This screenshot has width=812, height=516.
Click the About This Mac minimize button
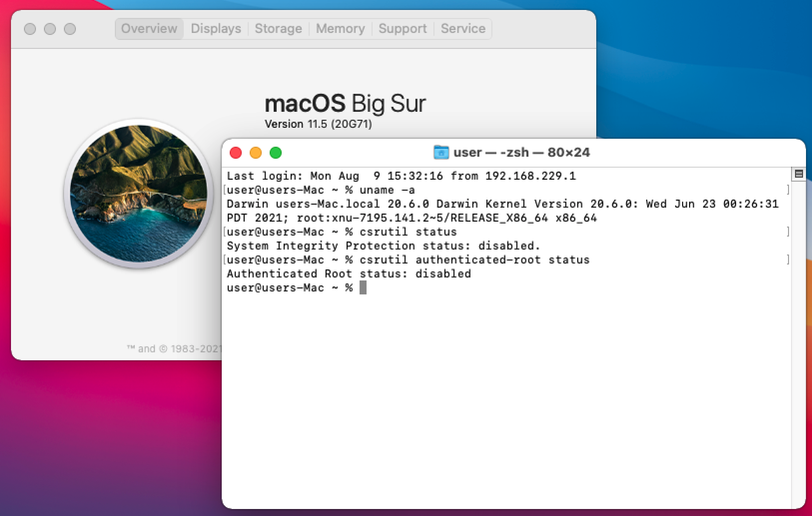pos(50,29)
